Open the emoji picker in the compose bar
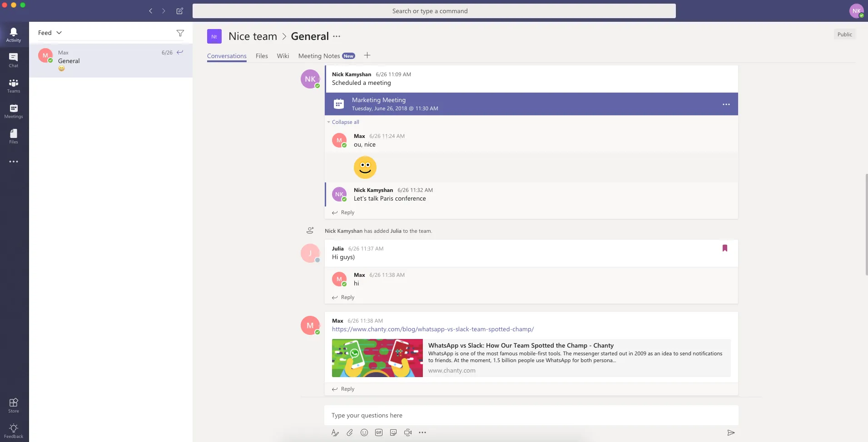The width and height of the screenshot is (868, 442). point(364,432)
